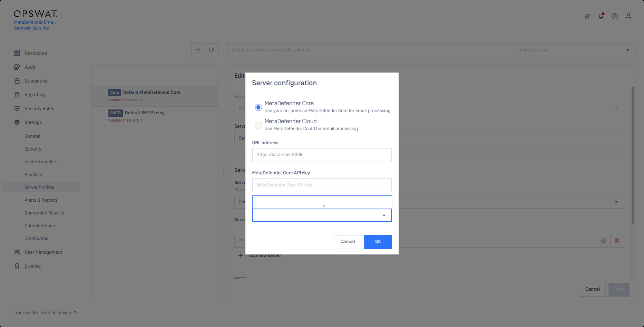Open Certificates settings
This screenshot has height=327, width=644.
36,238
